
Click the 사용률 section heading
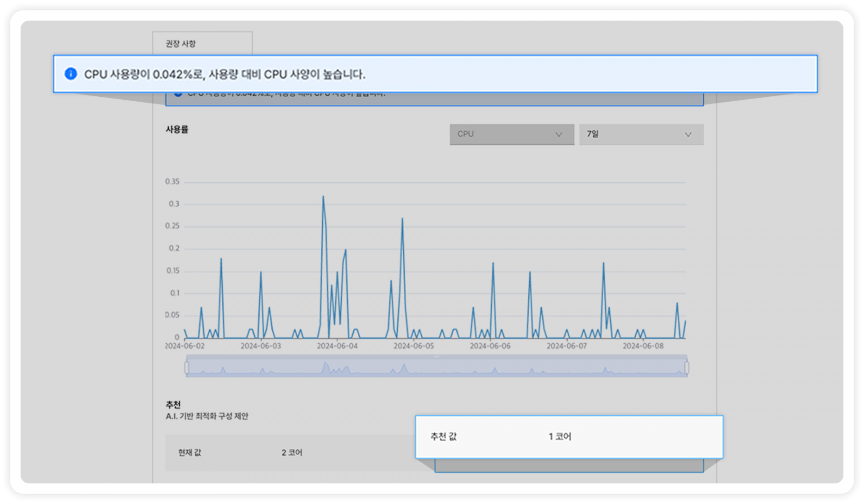(177, 130)
